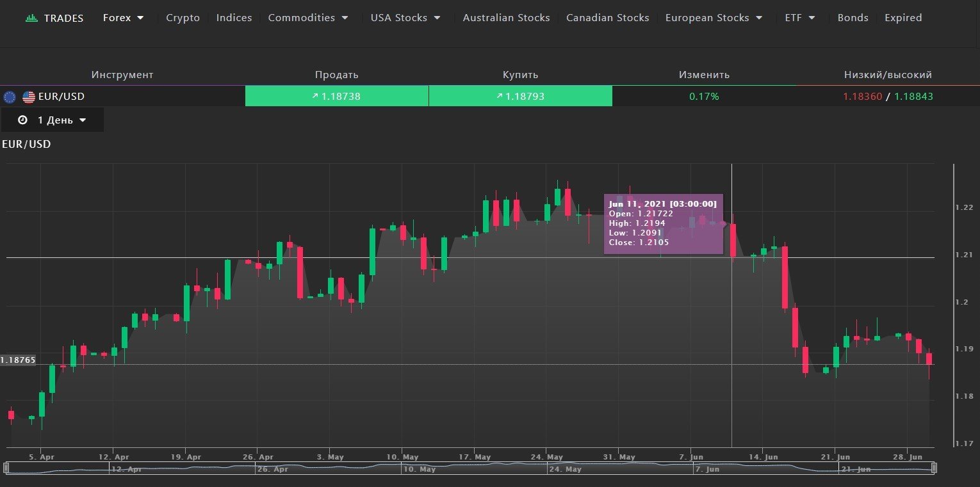The width and height of the screenshot is (980, 487).
Task: Sort by the Инструмент column header
Action: (x=122, y=75)
